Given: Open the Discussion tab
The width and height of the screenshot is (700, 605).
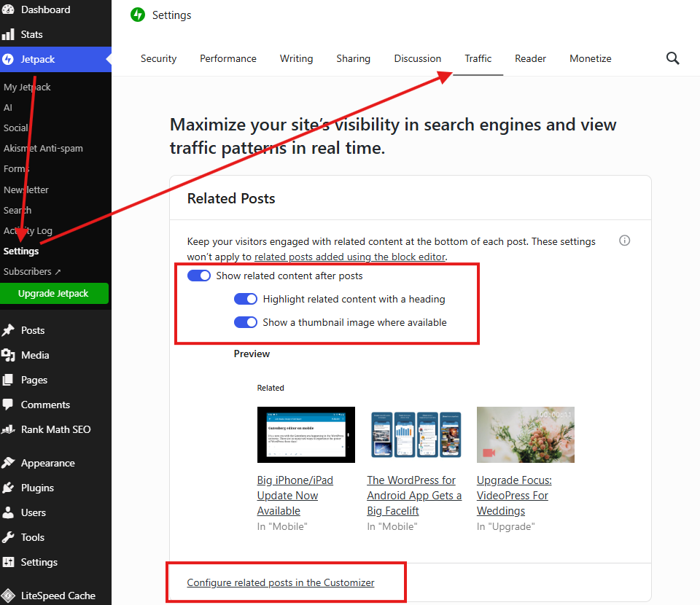Looking at the screenshot, I should [417, 58].
